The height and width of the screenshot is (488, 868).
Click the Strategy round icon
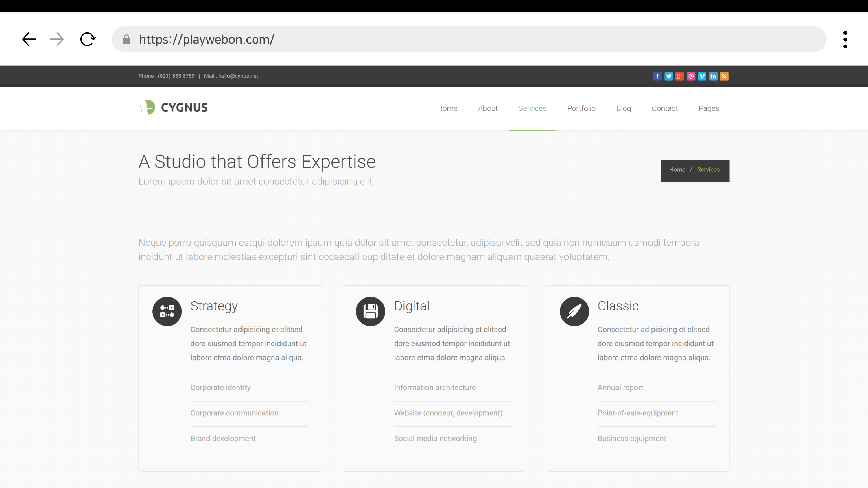pos(167,311)
